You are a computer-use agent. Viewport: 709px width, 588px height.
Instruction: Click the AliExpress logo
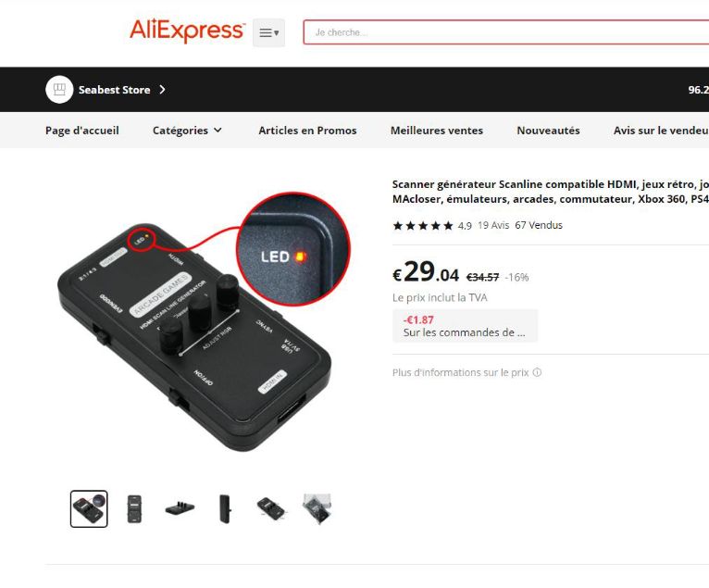[x=187, y=31]
